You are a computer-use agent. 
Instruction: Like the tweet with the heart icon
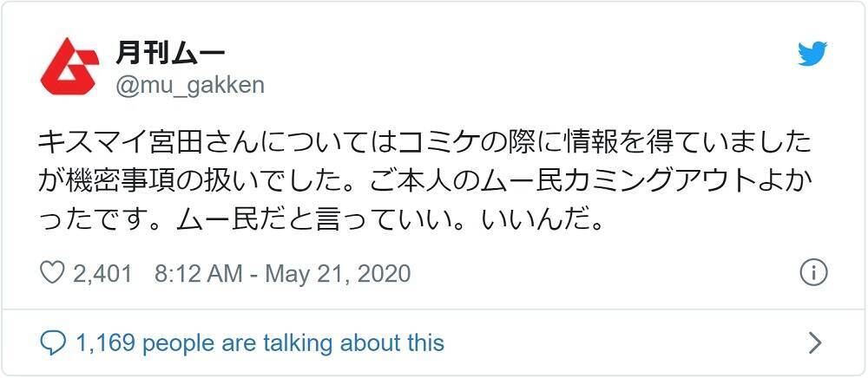53,273
